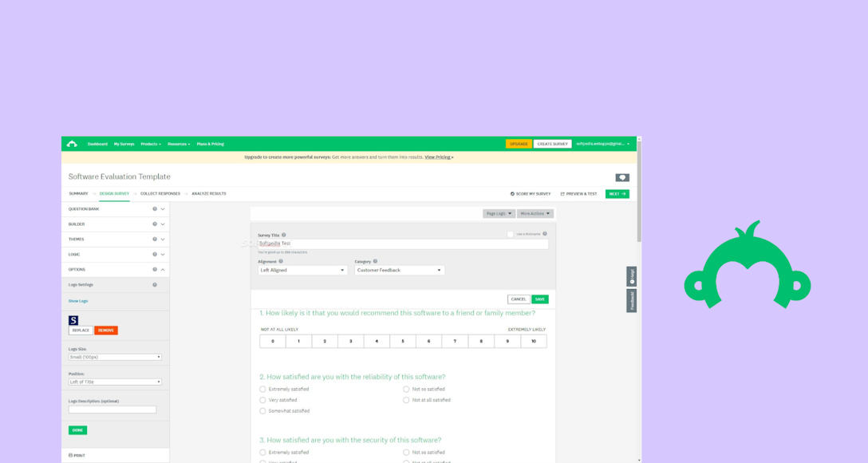The image size is (868, 463).
Task: Enable the Use a Nickname checkbox
Action: click(x=509, y=233)
